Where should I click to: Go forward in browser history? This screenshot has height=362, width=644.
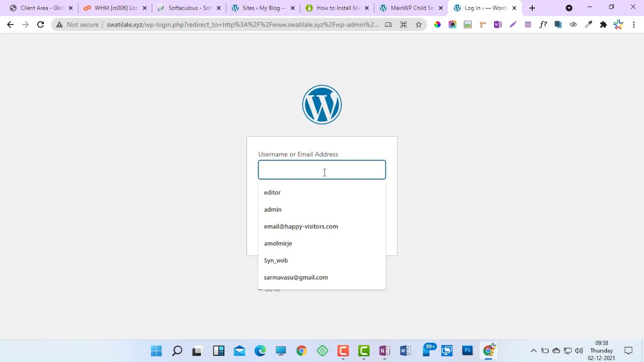[x=25, y=25]
